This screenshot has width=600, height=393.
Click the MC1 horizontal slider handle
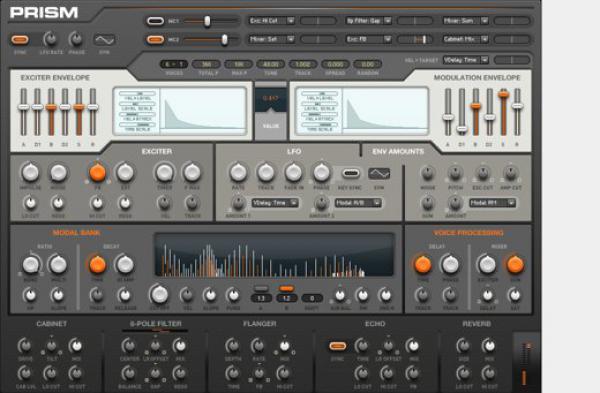(x=207, y=21)
